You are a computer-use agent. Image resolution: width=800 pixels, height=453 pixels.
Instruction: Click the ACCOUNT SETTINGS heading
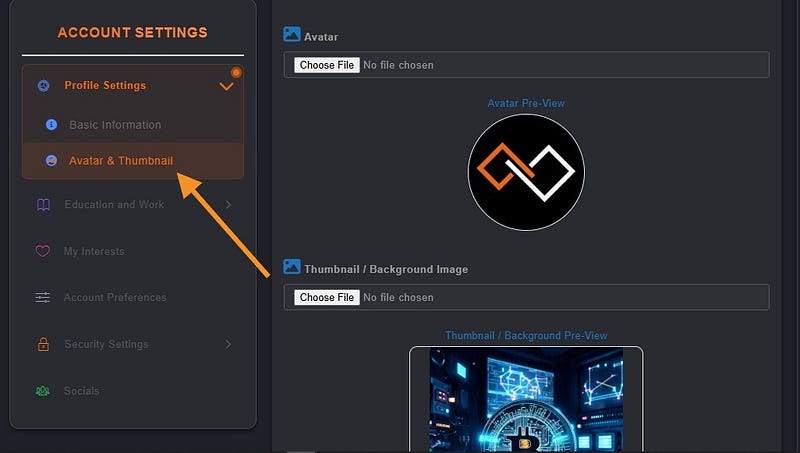pos(133,33)
